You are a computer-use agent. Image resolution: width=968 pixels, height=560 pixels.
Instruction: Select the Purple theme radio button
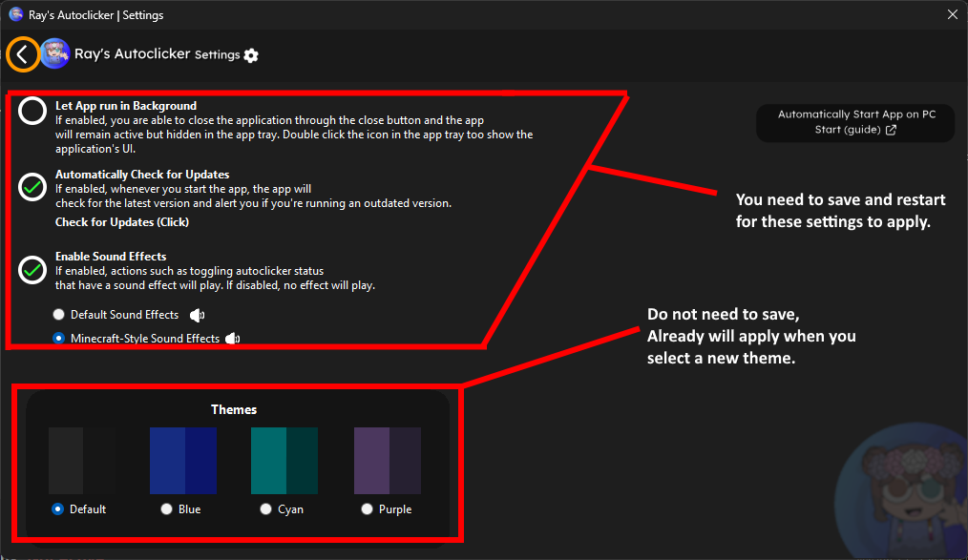click(x=367, y=508)
